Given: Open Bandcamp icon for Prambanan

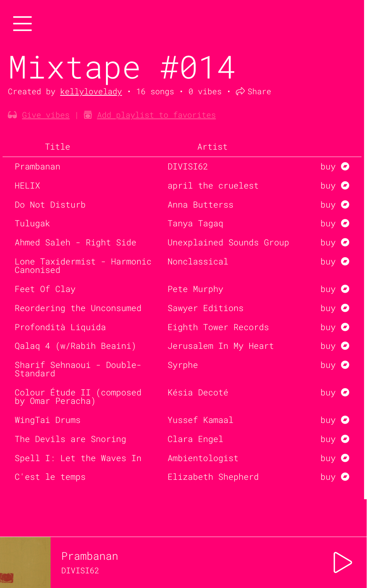Looking at the screenshot, I should coord(345,167).
